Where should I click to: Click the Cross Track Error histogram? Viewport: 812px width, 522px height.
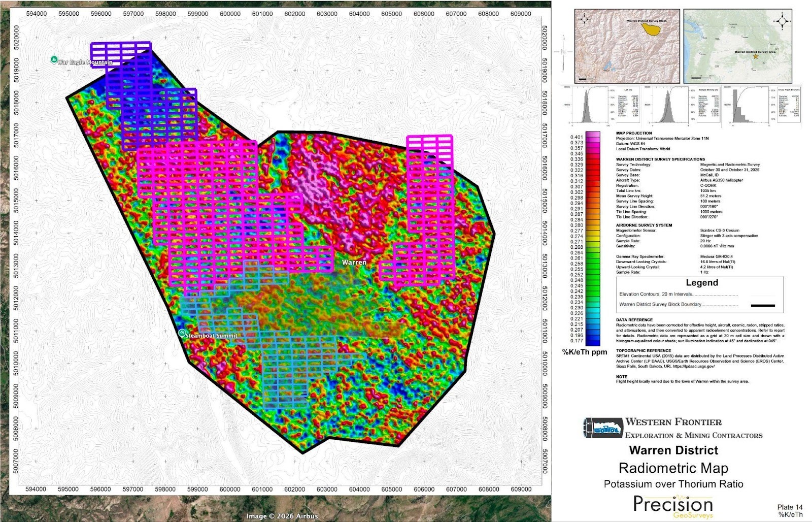(x=748, y=108)
